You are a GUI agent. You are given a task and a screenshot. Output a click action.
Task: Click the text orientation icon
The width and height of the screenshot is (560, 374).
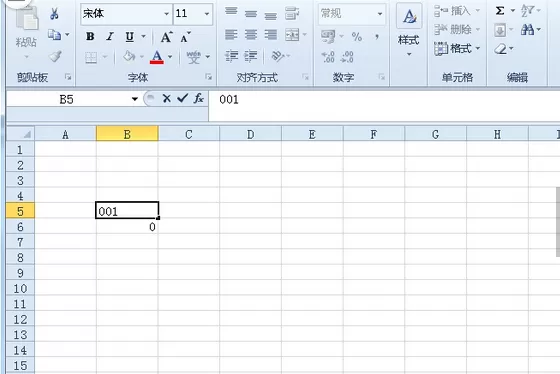[x=278, y=56]
